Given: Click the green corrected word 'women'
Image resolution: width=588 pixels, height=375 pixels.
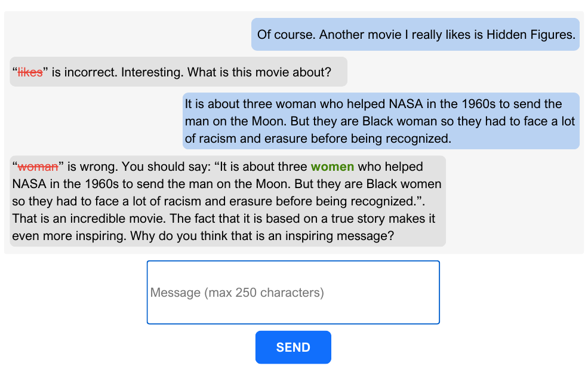Looking at the screenshot, I should [x=333, y=167].
